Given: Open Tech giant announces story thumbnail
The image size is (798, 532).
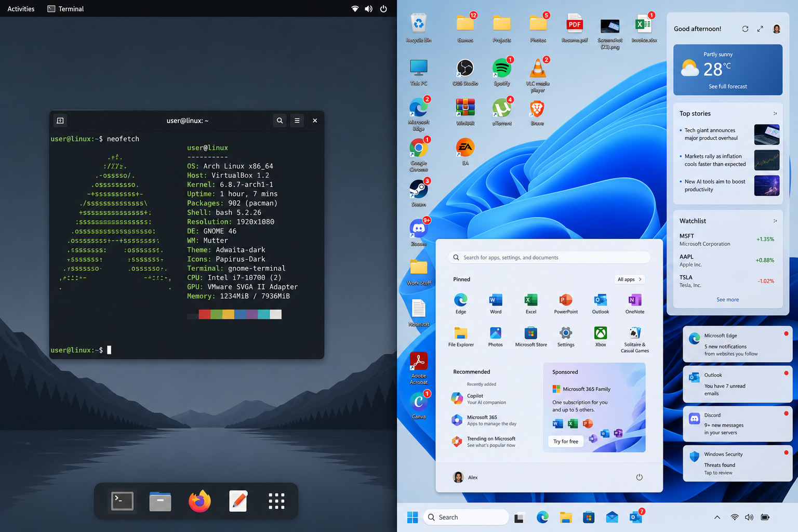Looking at the screenshot, I should (767, 135).
